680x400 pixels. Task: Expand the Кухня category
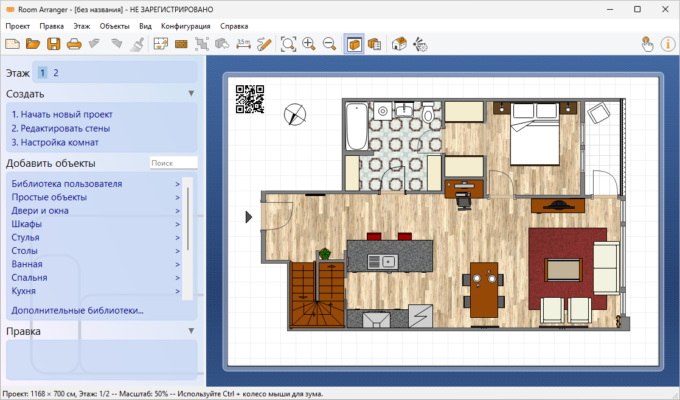click(95, 291)
